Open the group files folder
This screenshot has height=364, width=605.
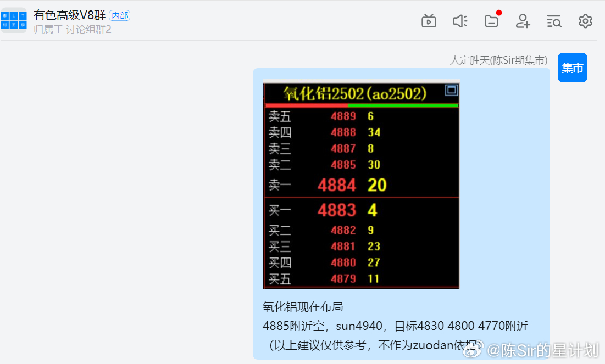pos(491,21)
